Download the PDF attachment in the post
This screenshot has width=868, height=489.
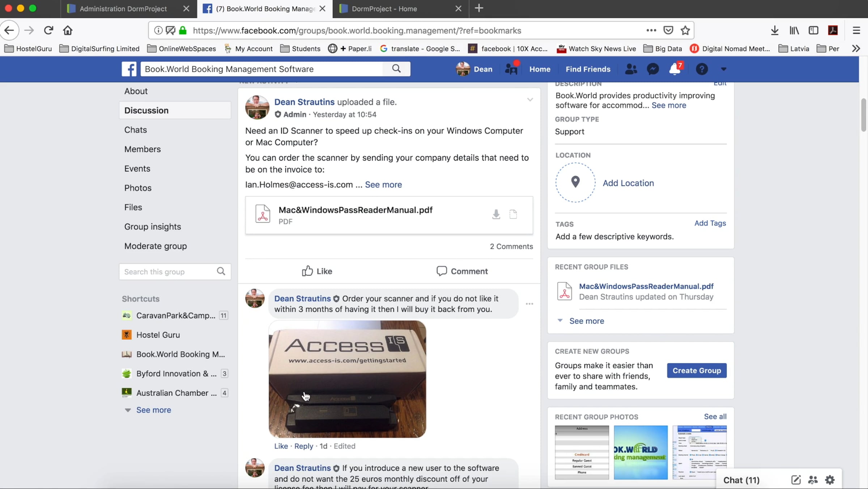[x=496, y=214]
